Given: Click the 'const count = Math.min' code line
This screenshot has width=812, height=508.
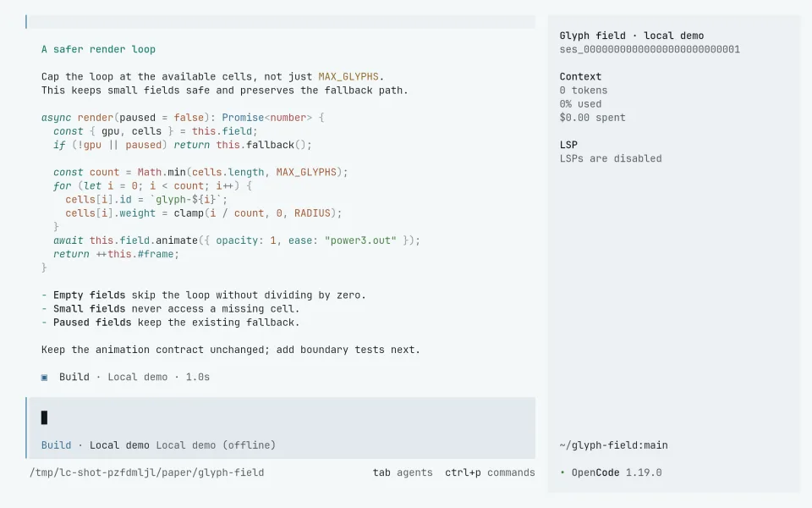Looking at the screenshot, I should pos(201,172).
